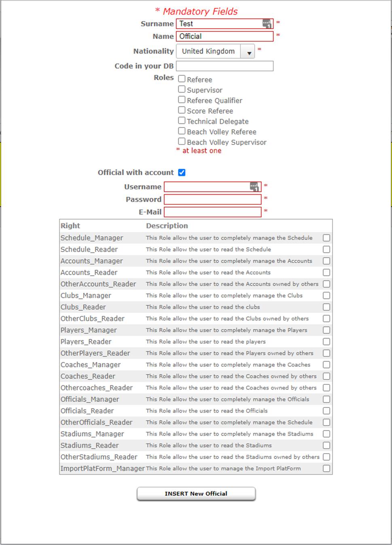Click the Referee Qualifier label text

point(215,100)
